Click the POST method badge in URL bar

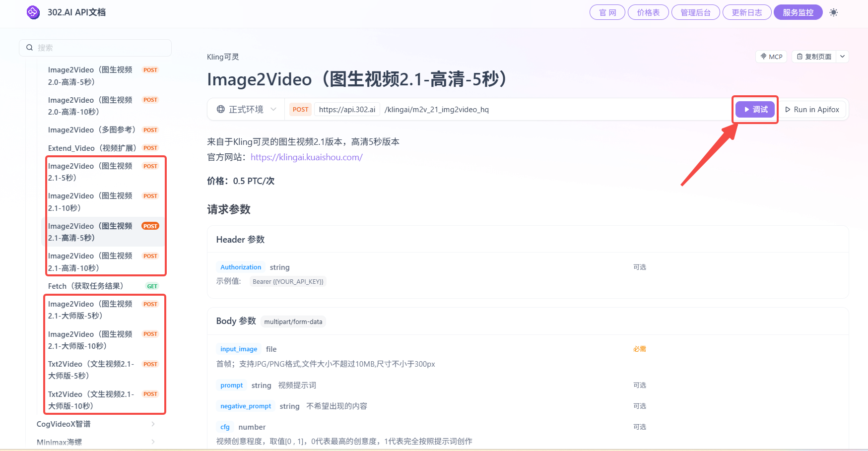[x=300, y=109]
